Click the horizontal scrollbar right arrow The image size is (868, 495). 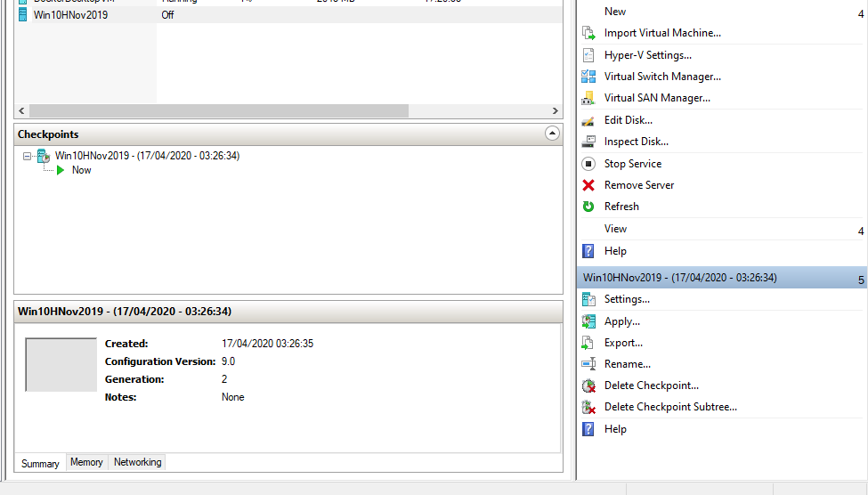[556, 110]
